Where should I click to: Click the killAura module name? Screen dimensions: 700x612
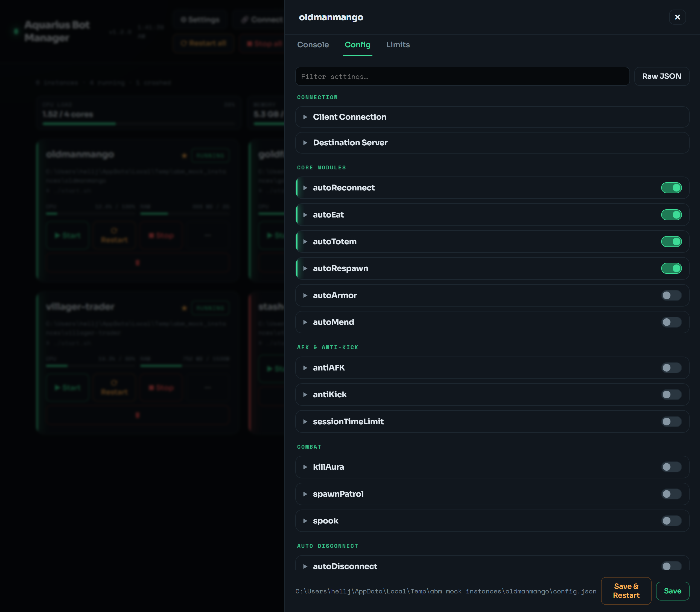click(x=328, y=467)
